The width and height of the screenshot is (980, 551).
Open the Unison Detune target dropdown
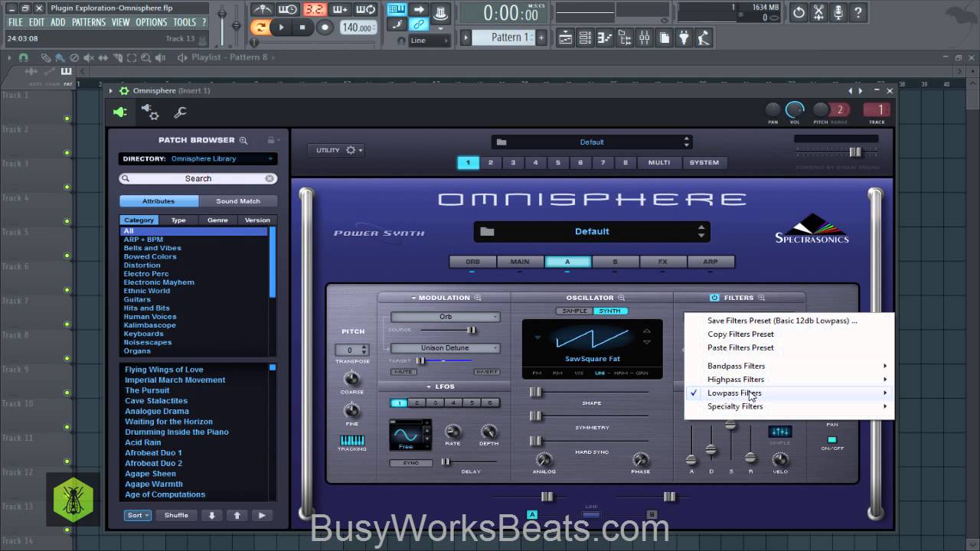446,348
